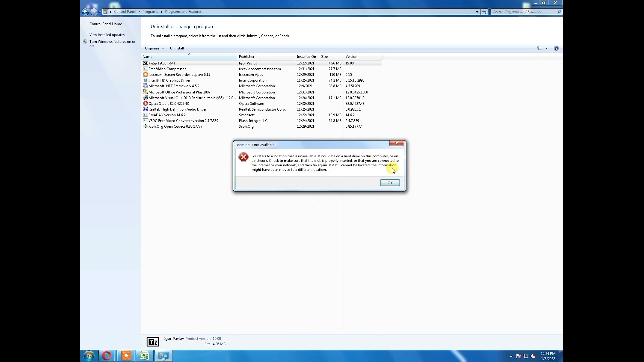
Task: Expand the arrow after the Control Panel breadcrumb
Action: coord(139,11)
